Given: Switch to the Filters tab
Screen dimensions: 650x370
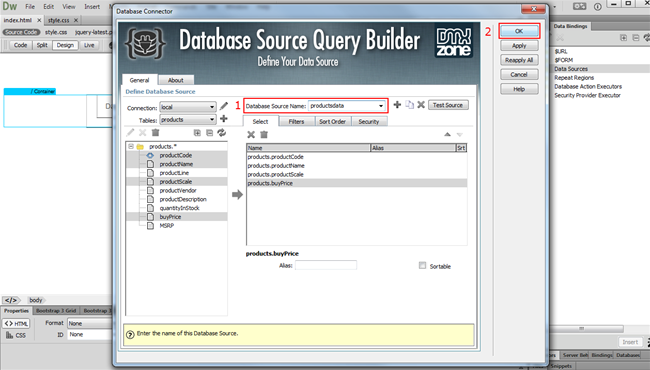Looking at the screenshot, I should [x=296, y=121].
